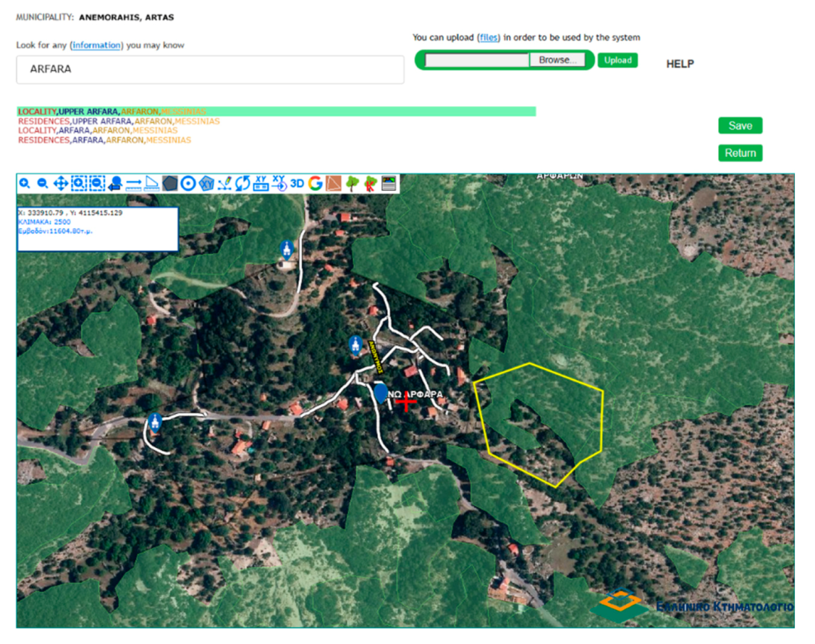Screen dimensions: 815x644
Task: Click the Upload button
Action: pos(617,60)
